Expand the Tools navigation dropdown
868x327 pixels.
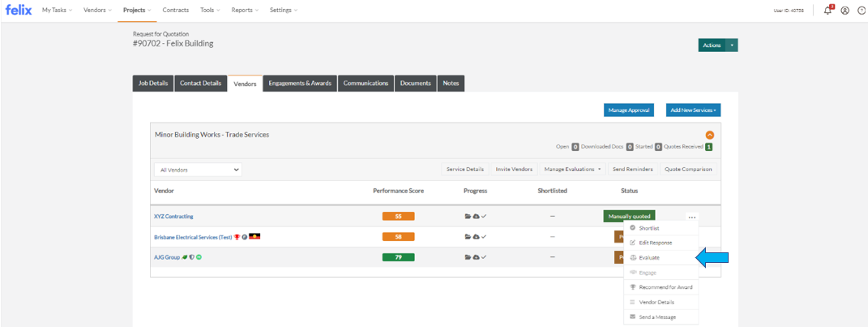coord(211,10)
